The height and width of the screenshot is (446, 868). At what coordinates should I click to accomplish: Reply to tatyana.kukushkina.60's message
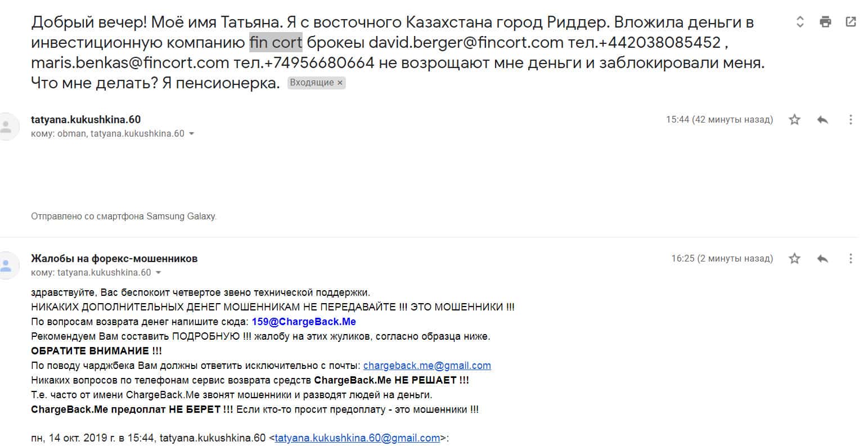822,119
